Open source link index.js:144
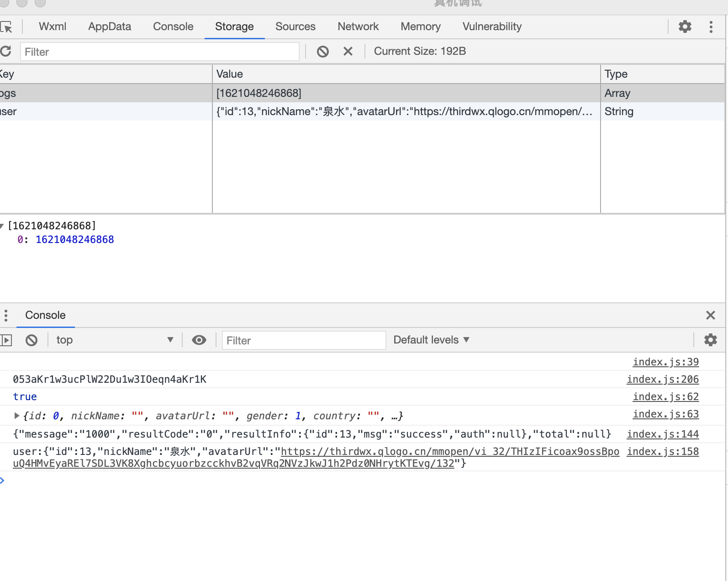The image size is (728, 581). click(x=663, y=434)
